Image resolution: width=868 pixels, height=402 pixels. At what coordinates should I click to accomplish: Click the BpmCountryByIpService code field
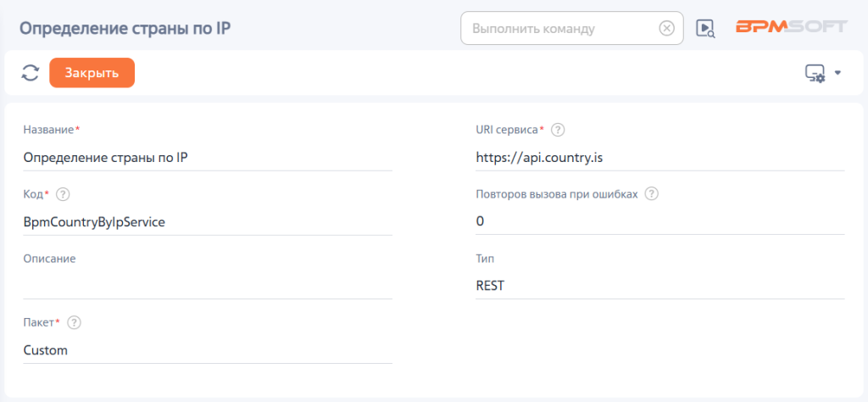pos(208,222)
